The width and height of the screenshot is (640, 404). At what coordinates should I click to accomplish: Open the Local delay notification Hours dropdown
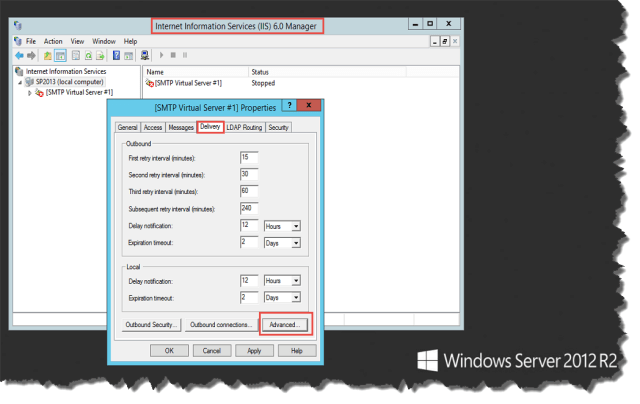tap(295, 282)
